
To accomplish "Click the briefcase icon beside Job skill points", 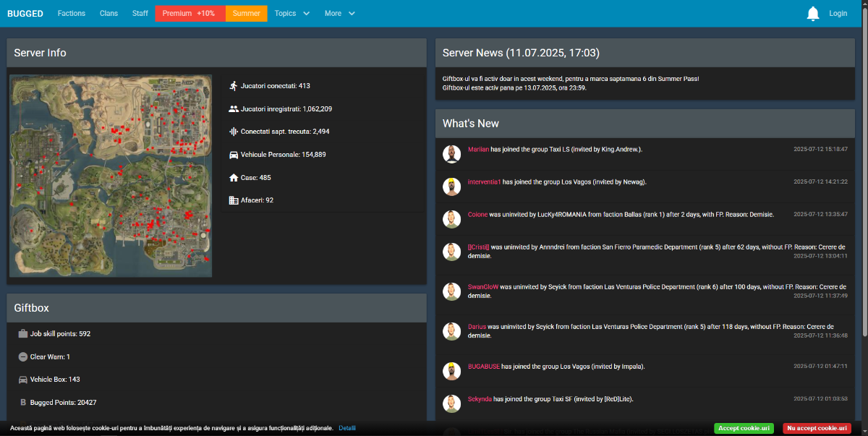I will 22,334.
